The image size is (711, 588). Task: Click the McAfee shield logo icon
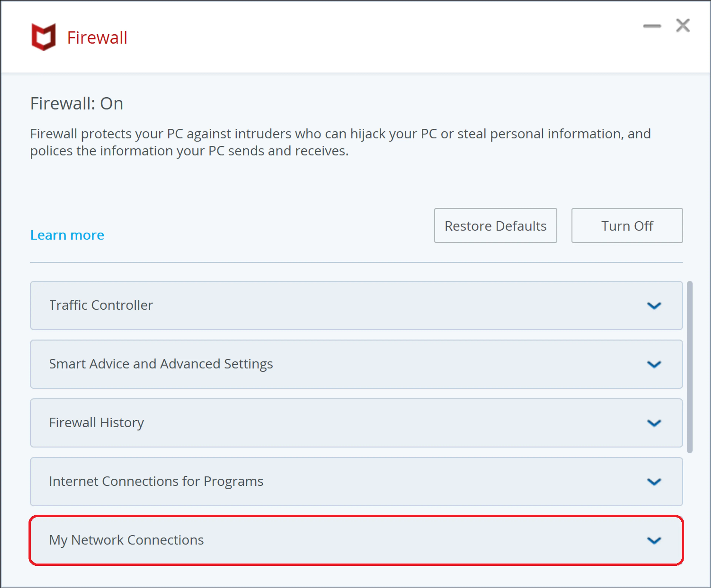[x=43, y=37]
